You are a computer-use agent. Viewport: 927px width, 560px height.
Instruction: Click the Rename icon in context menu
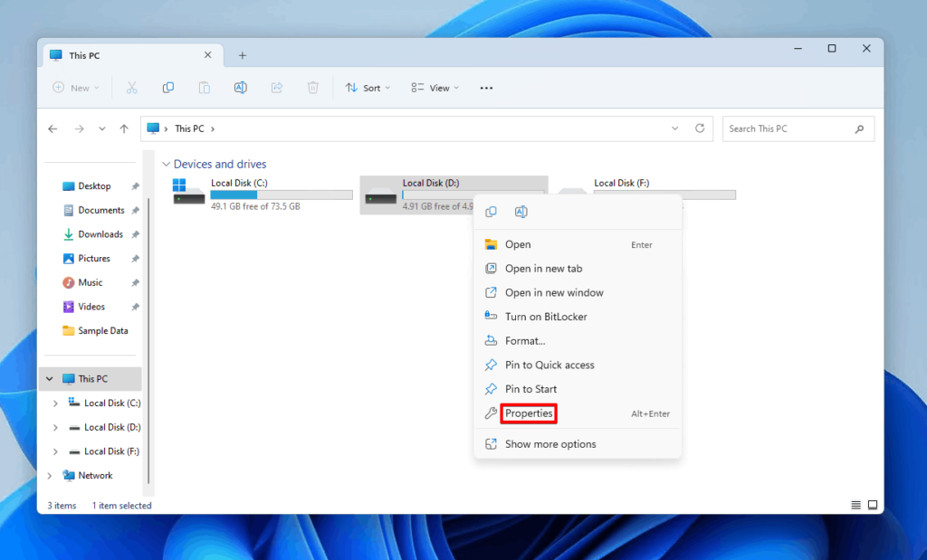click(521, 212)
